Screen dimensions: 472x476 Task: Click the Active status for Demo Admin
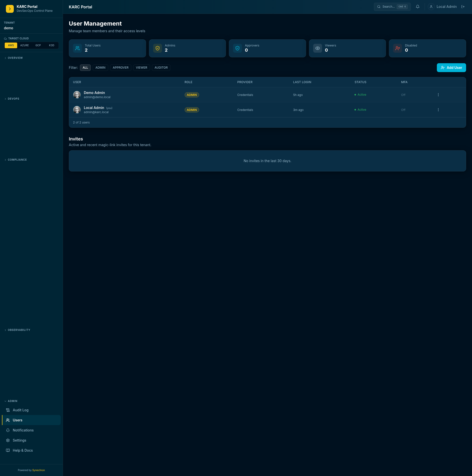point(360,95)
